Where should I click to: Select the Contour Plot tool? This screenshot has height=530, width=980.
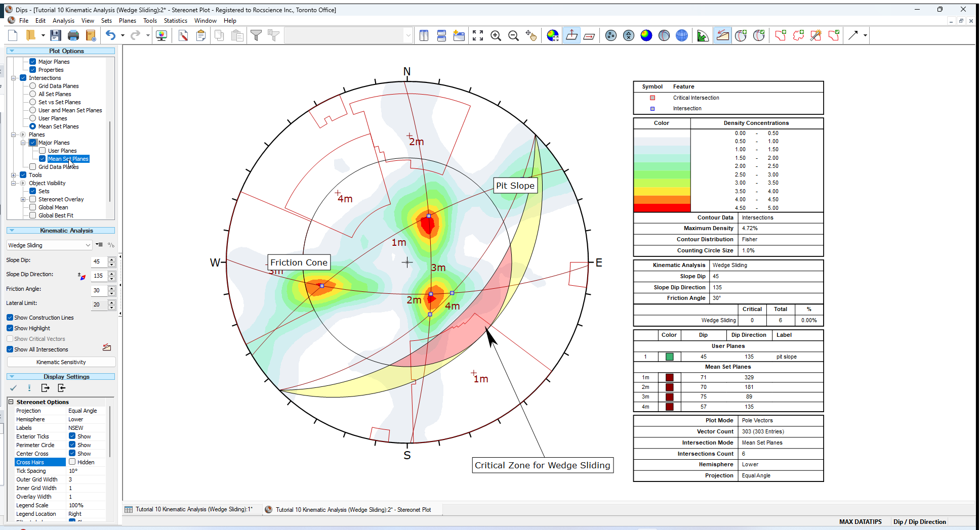point(646,35)
